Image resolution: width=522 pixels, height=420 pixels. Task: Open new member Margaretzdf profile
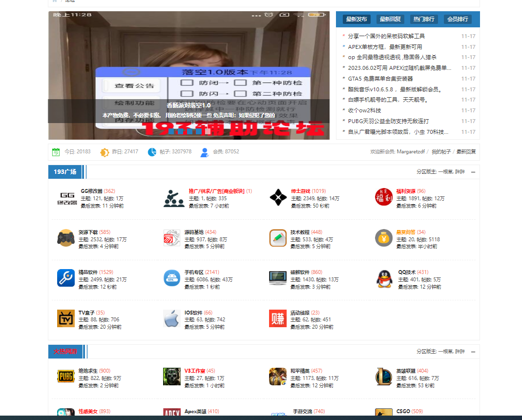coord(411,151)
